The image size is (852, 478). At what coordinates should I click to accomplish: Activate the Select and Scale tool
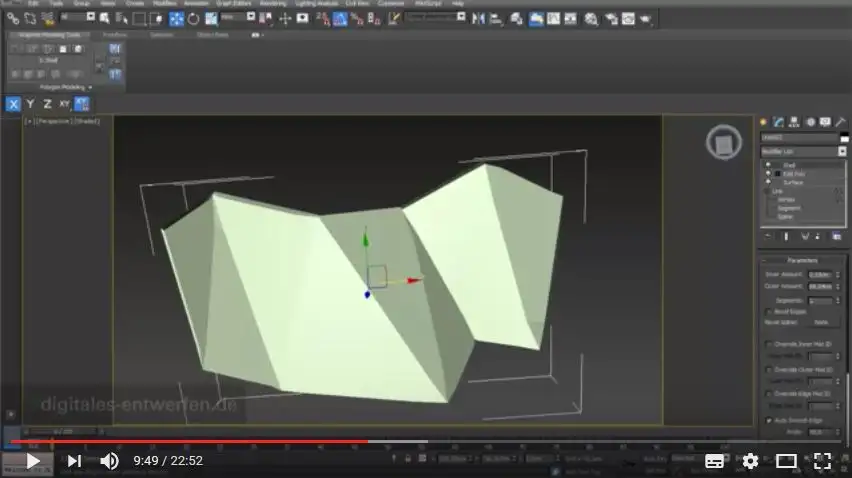pos(211,19)
